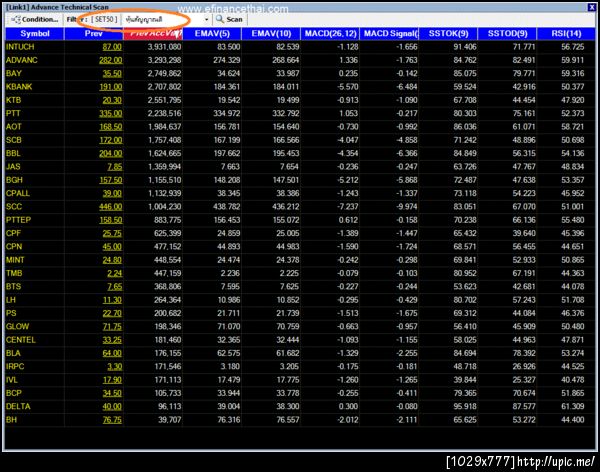
Task: Click the SSTOD(9) column header
Action: [507, 34]
